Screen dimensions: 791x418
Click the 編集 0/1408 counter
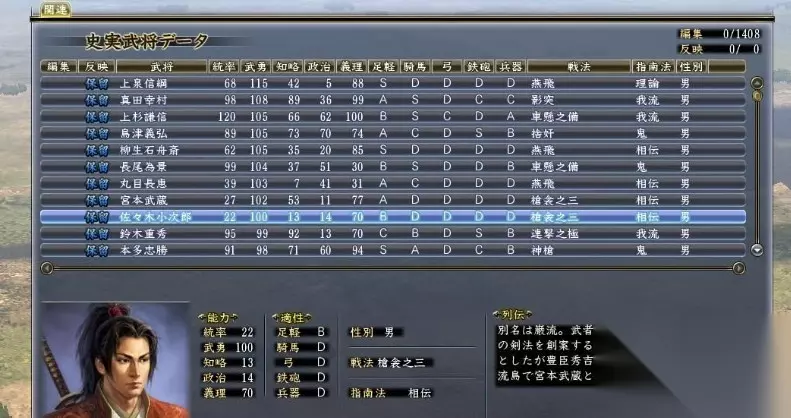click(719, 34)
